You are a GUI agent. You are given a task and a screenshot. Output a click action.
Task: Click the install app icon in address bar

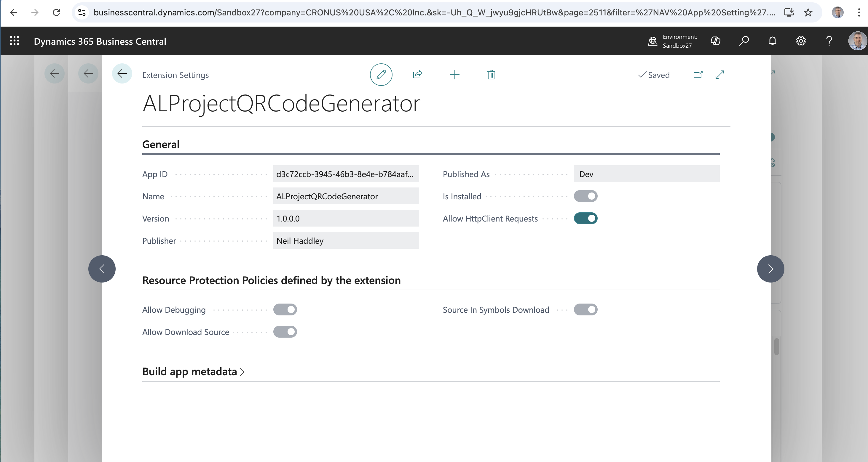click(x=789, y=12)
